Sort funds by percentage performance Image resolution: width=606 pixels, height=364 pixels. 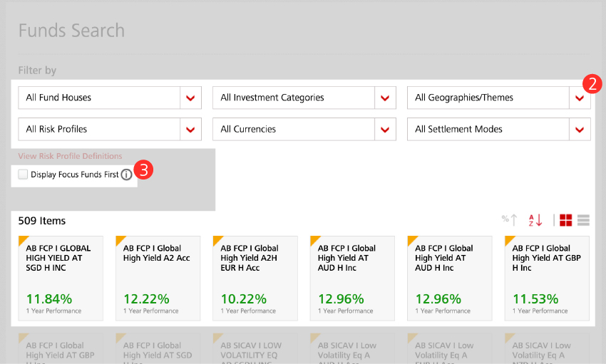pos(509,220)
